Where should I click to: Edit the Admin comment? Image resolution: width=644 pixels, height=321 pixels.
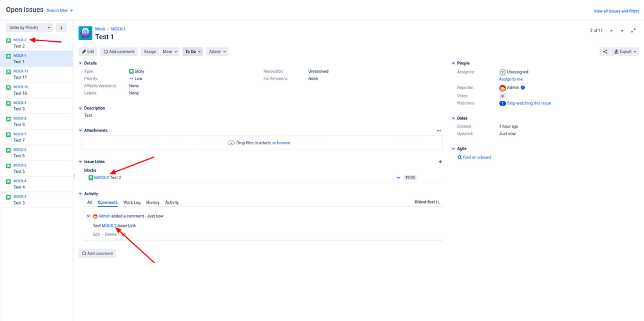96,235
